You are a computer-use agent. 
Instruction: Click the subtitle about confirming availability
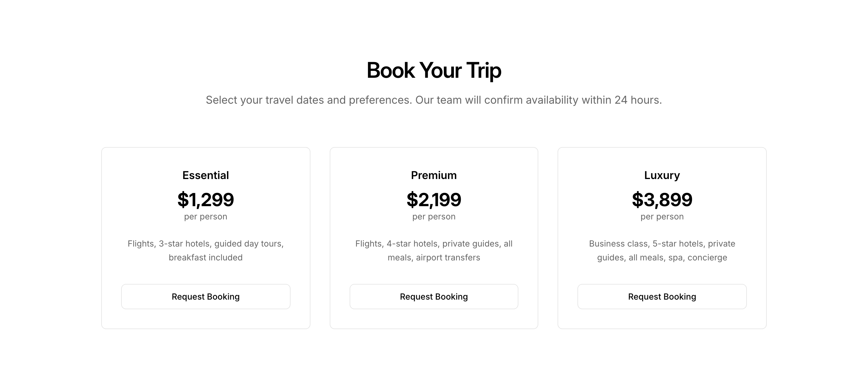point(434,100)
